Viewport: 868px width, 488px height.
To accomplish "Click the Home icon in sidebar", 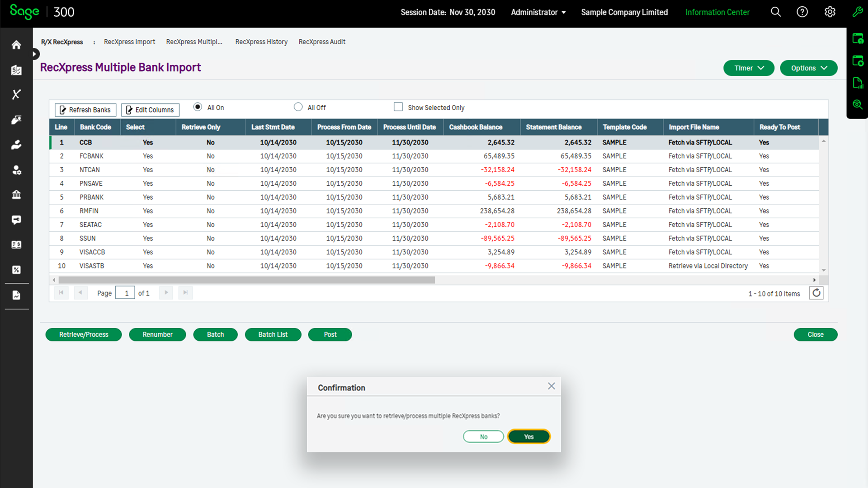I will point(16,45).
